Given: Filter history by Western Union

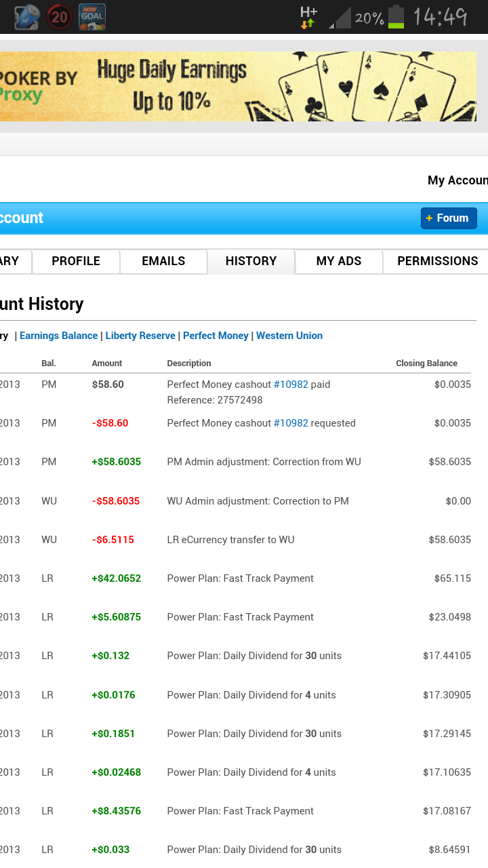Looking at the screenshot, I should pos(289,336).
